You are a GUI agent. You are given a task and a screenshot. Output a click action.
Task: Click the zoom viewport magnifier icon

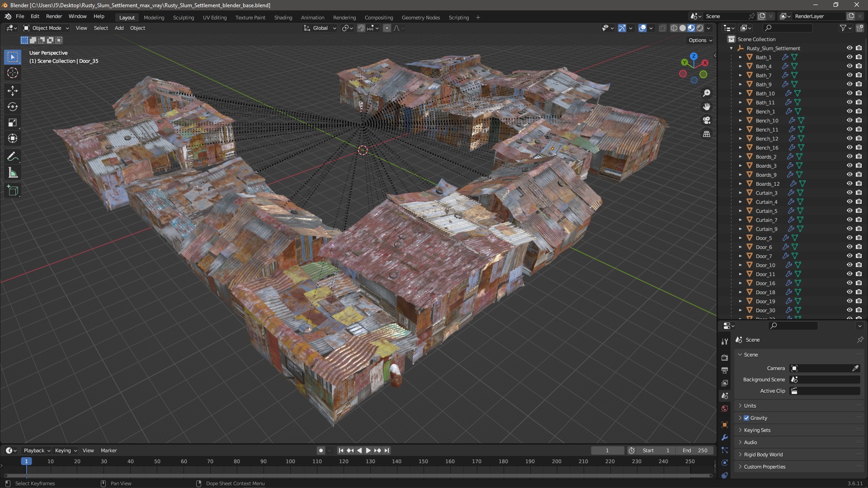point(707,93)
